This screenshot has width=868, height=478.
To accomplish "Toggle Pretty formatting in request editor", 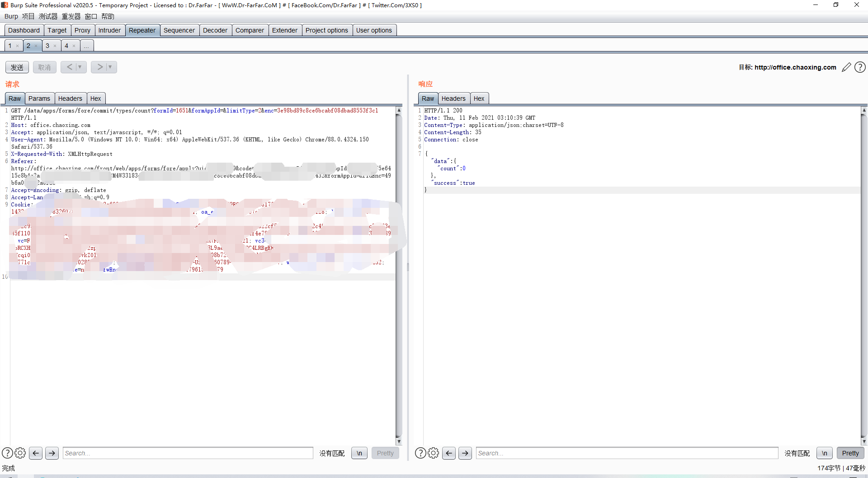I will tap(385, 453).
